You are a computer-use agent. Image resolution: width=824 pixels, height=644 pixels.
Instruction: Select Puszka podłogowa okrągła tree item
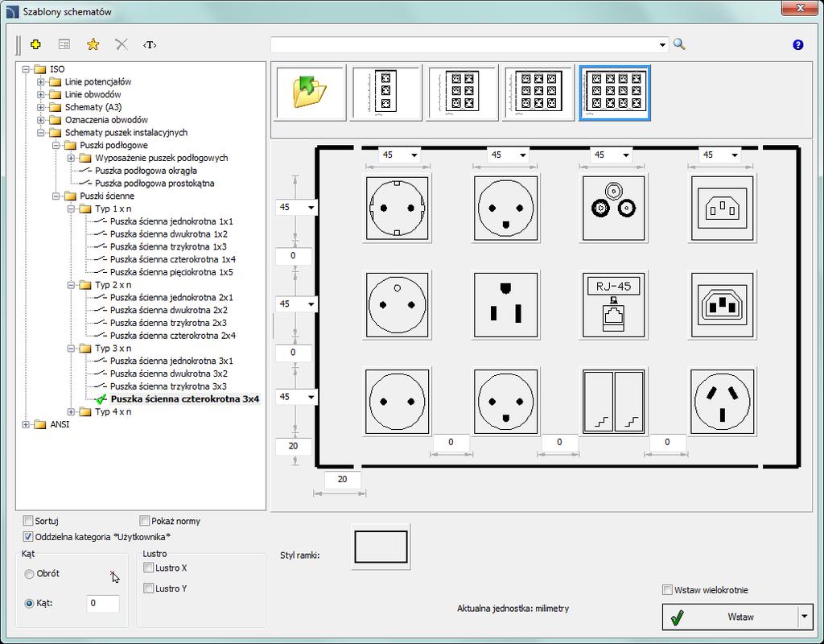146,171
